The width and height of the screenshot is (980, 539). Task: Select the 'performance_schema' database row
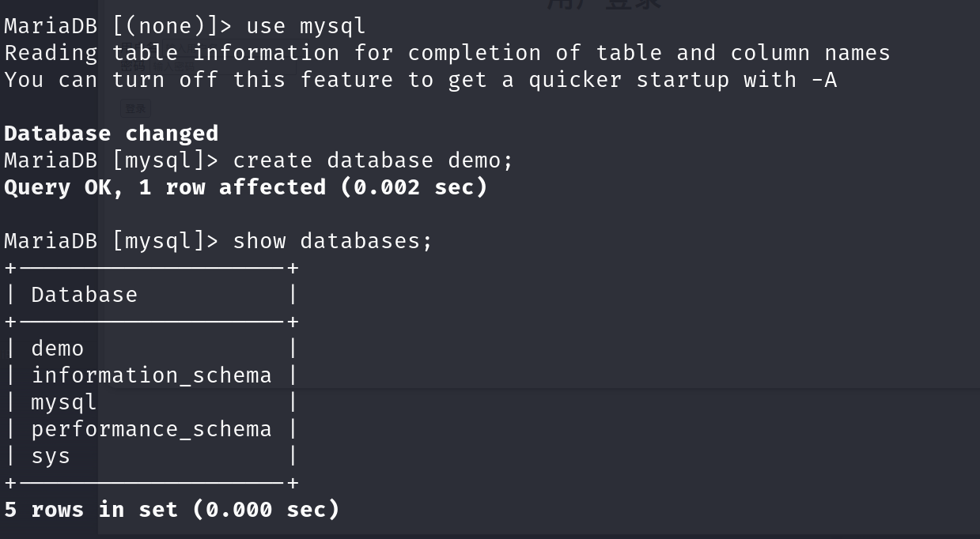point(151,429)
